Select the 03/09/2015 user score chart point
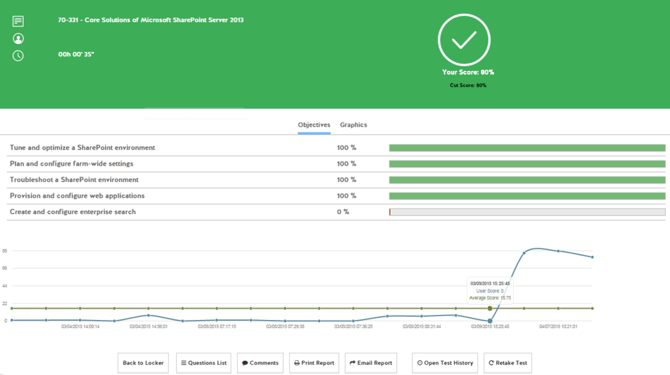The image size is (670, 375). click(490, 321)
